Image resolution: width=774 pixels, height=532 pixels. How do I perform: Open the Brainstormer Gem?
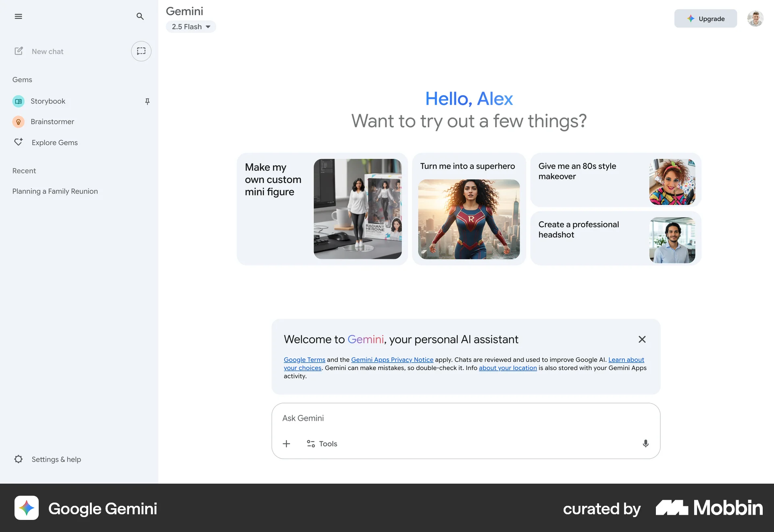[x=52, y=121]
